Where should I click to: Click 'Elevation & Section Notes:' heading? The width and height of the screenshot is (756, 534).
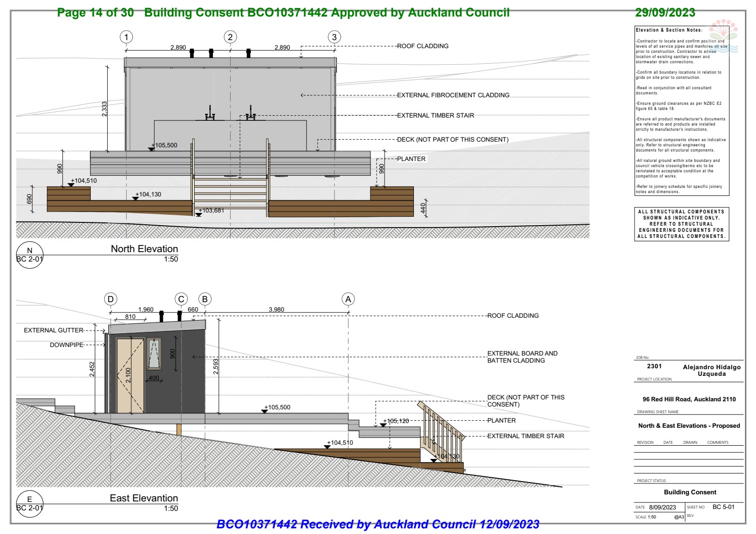[669, 30]
